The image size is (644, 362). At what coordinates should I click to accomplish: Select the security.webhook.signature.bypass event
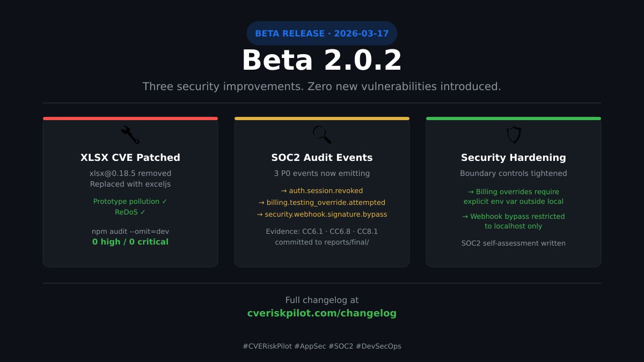point(322,215)
